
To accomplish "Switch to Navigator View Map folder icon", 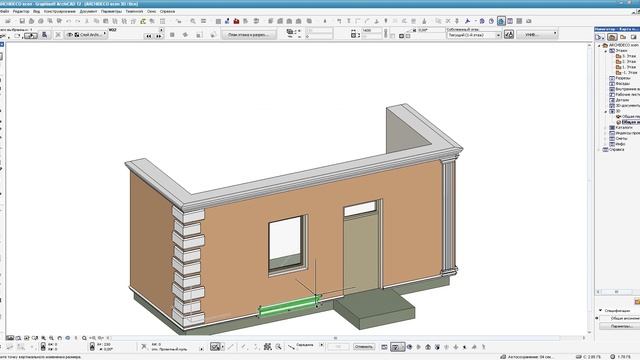I will tap(623, 37).
